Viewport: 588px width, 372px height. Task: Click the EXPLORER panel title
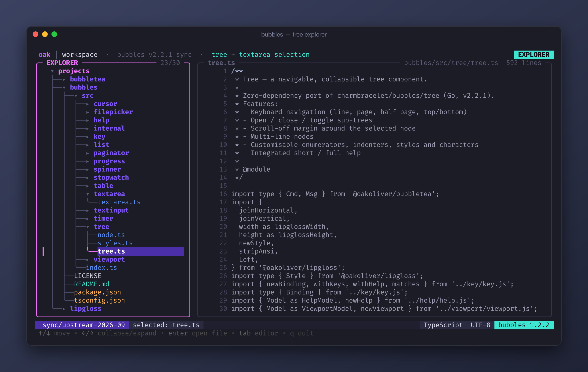click(62, 63)
